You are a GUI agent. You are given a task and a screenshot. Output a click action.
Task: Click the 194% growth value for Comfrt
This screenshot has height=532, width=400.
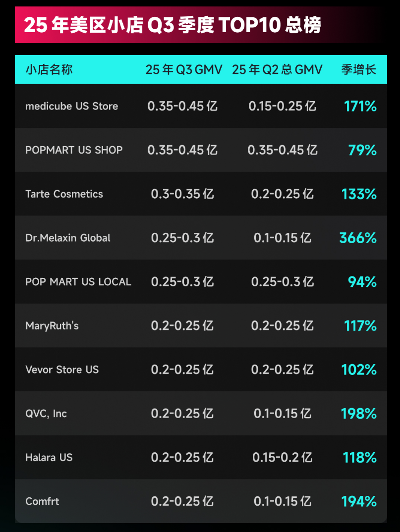(x=359, y=501)
